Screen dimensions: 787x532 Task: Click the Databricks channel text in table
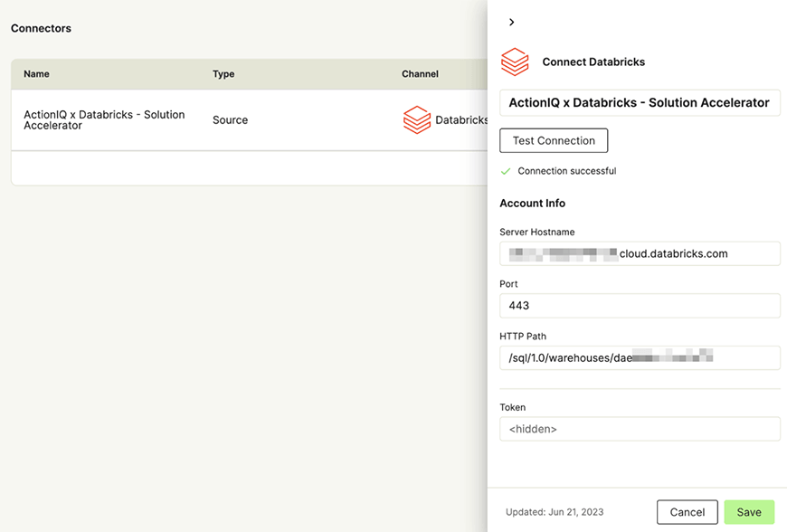pyautogui.click(x=461, y=120)
